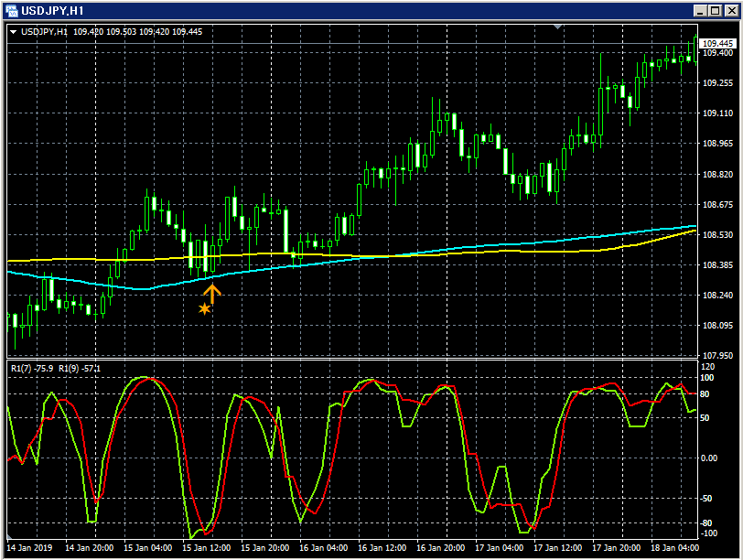Click the orange star symbol below the arrow
Image resolution: width=743 pixels, height=560 pixels.
[205, 308]
